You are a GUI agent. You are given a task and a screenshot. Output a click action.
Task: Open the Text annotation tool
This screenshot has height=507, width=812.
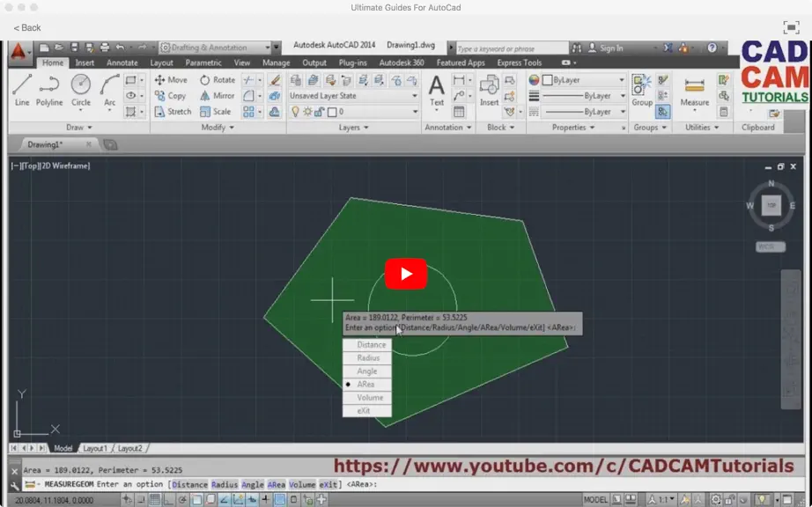[437, 91]
